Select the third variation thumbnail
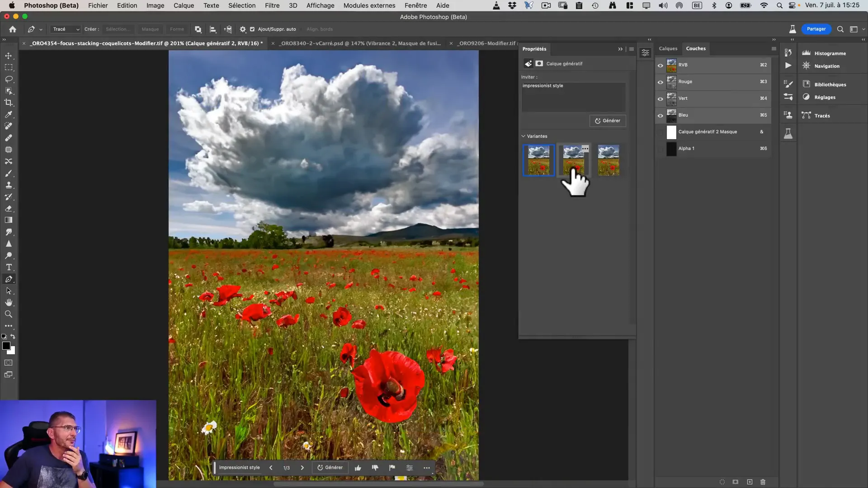Image resolution: width=868 pixels, height=488 pixels. pyautogui.click(x=609, y=160)
